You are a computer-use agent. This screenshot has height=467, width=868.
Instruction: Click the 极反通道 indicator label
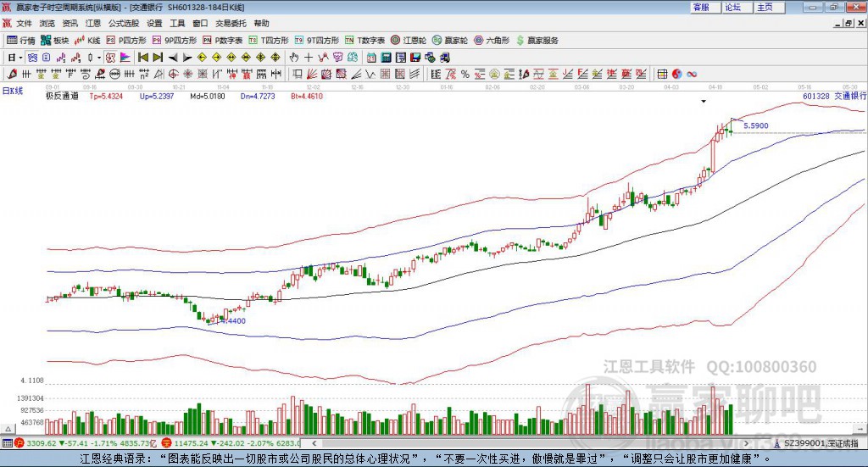click(x=62, y=96)
